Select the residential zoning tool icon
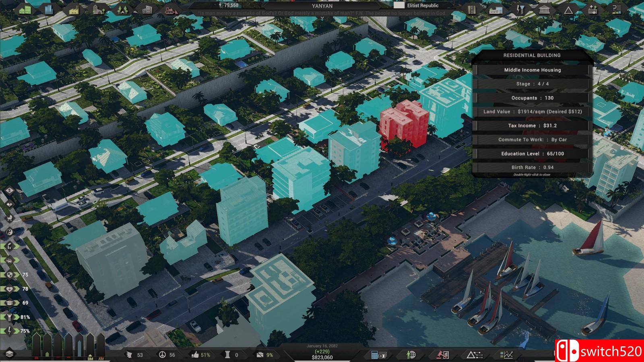The width and height of the screenshot is (644, 362). [x=25, y=9]
